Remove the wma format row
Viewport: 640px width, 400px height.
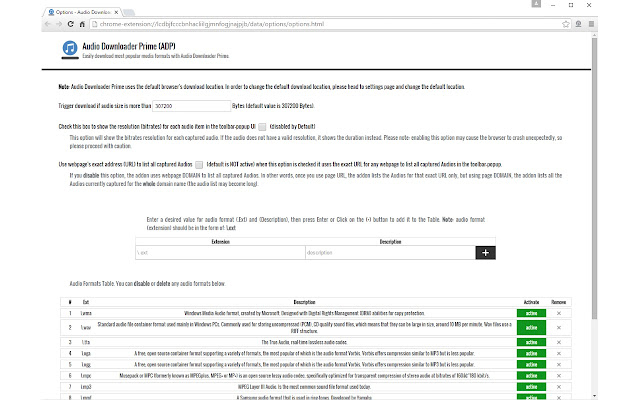point(559,313)
